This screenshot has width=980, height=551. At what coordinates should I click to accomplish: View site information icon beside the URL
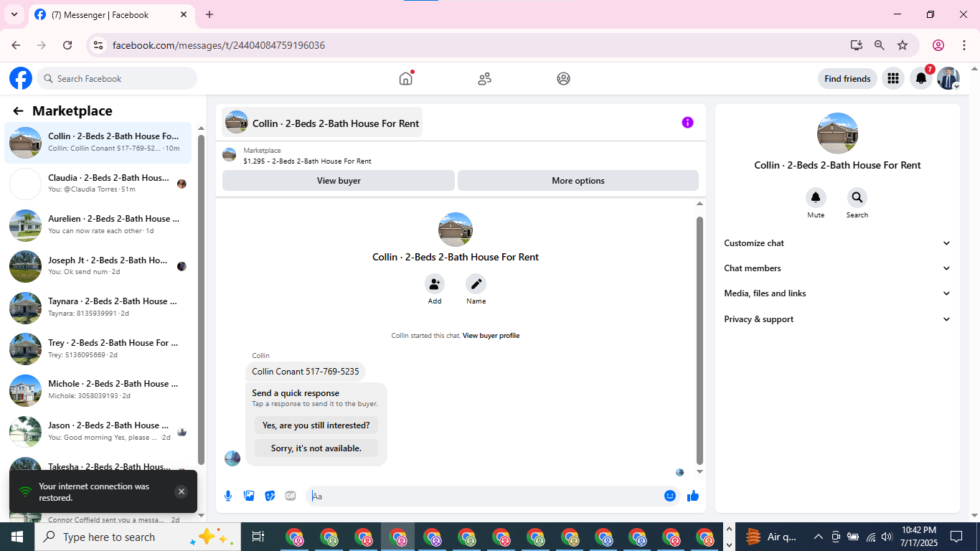point(99,45)
